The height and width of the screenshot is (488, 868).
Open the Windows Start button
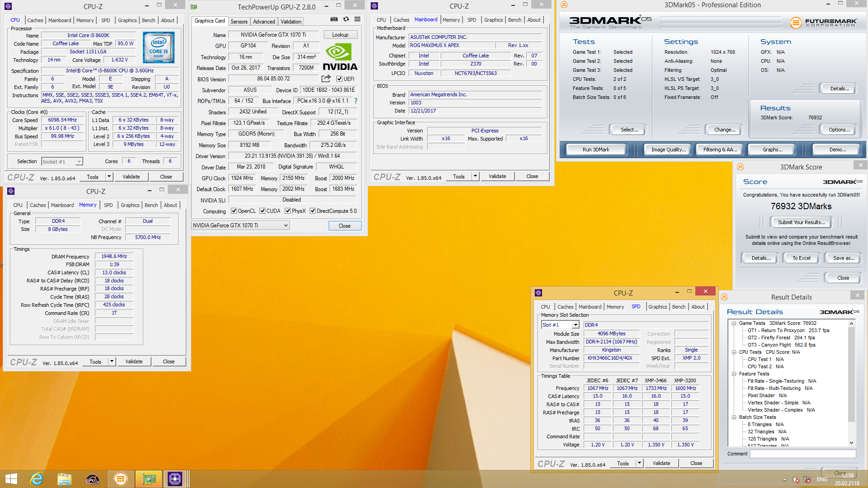point(11,479)
